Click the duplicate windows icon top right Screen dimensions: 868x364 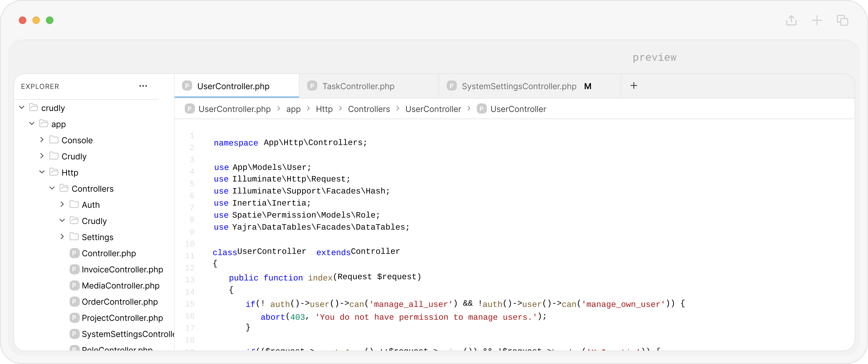click(x=842, y=20)
